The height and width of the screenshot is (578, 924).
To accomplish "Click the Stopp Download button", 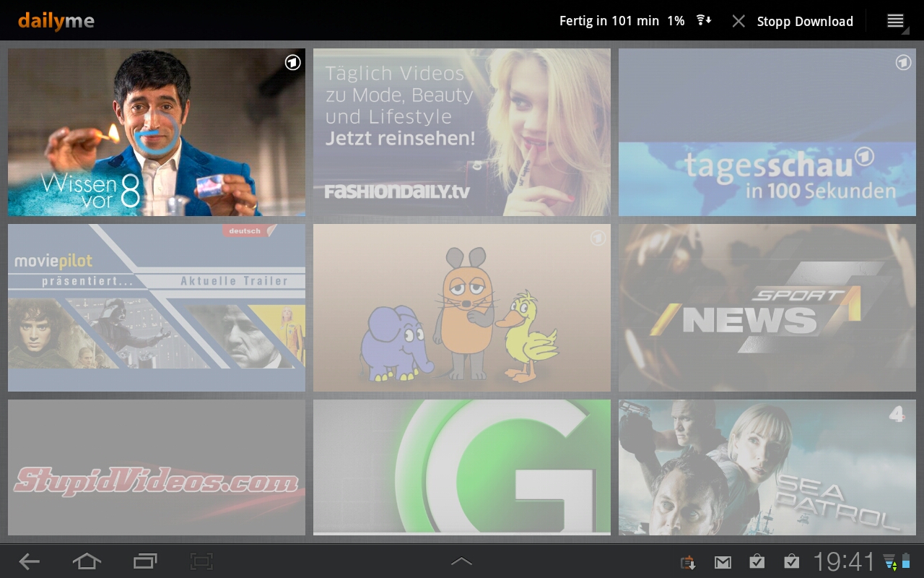I will (x=805, y=21).
